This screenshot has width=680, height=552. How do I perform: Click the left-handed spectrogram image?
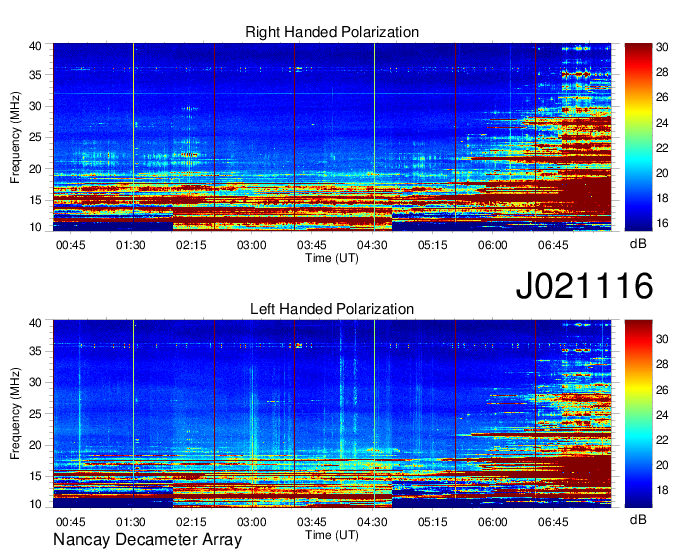tap(332, 414)
